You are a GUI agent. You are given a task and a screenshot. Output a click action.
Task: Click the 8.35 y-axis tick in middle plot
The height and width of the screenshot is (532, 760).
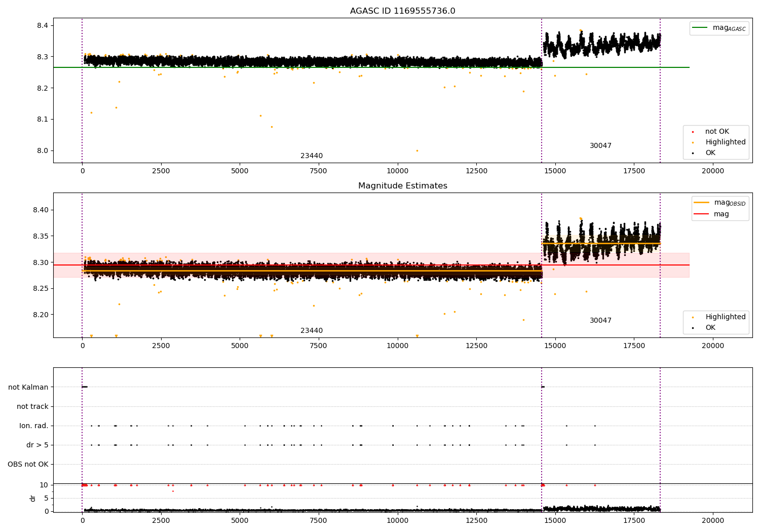40,236
